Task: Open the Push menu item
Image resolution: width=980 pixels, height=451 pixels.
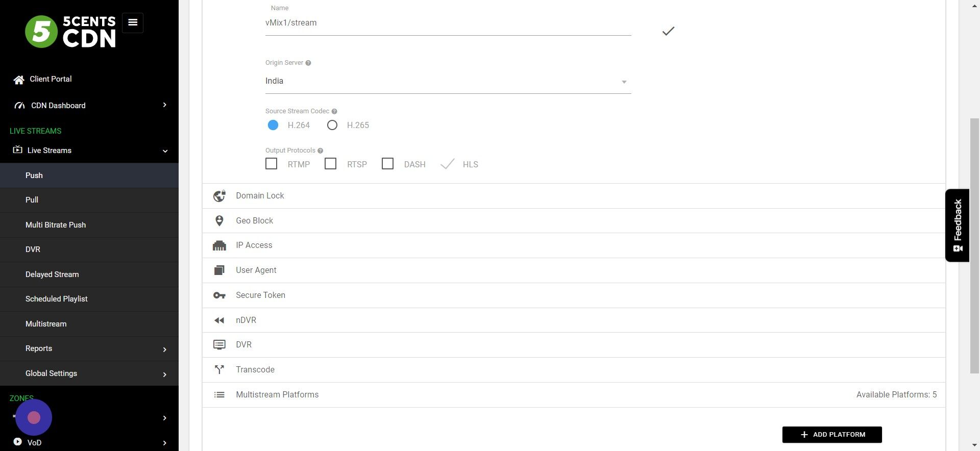Action: (x=89, y=176)
